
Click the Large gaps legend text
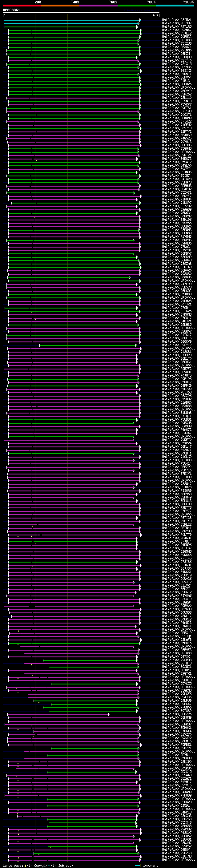(x=38, y=866)
